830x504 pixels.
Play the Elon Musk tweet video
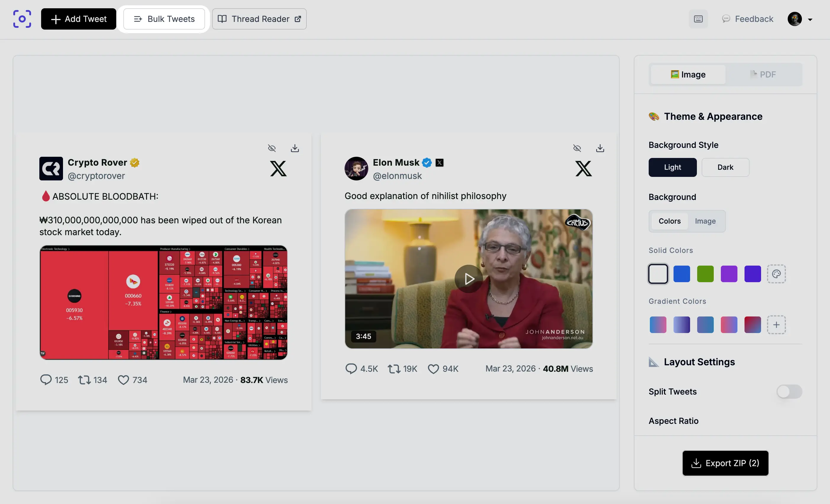click(x=469, y=279)
